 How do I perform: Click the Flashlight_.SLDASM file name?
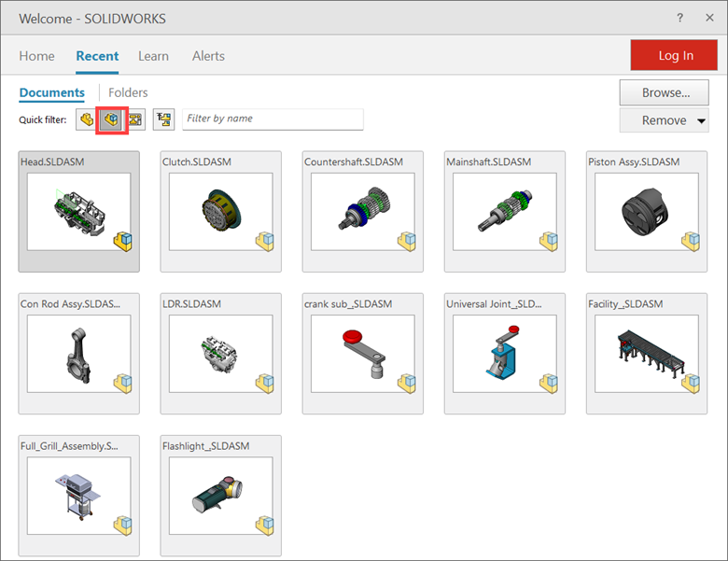[206, 446]
